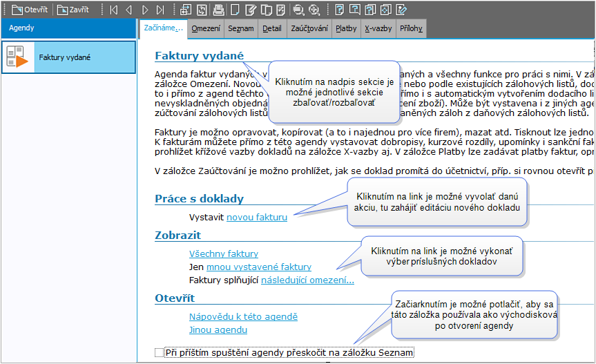Click the new blank document icon
This screenshot has height=364, width=596.
[x=235, y=10]
